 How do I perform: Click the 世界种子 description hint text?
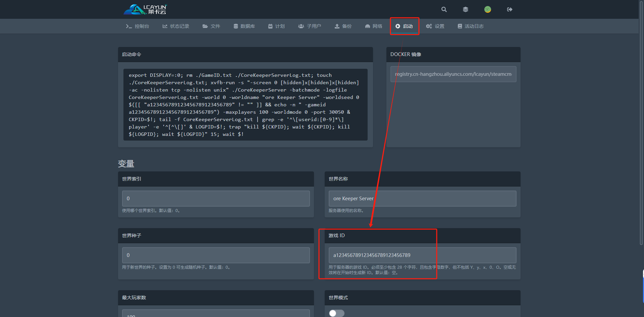point(176,267)
